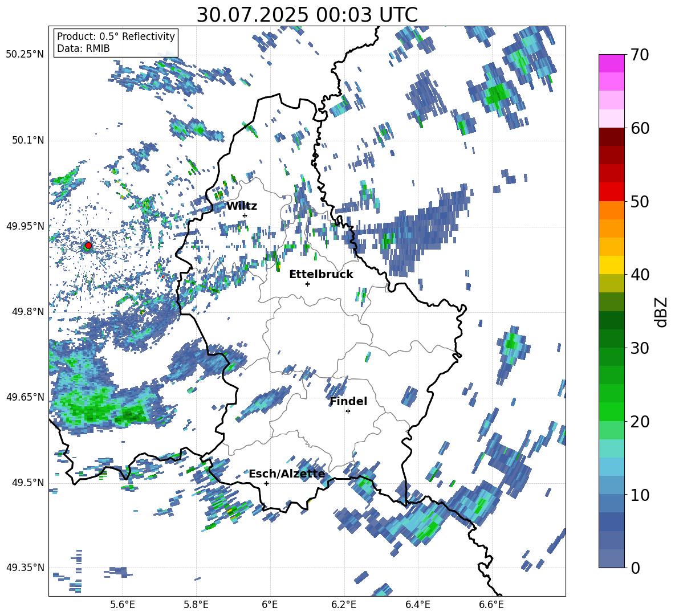Click the 49.95°N latitude label
This screenshot has width=675, height=616.
click(25, 226)
